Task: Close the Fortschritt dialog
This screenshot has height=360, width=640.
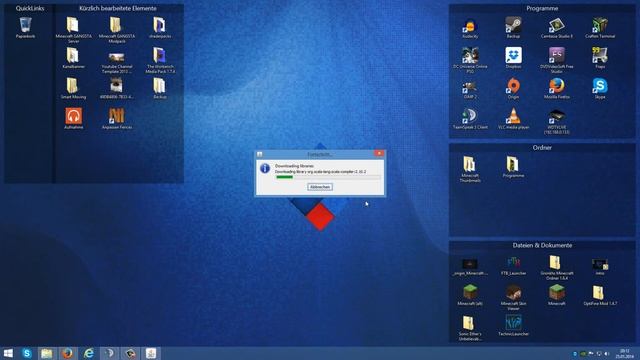Action: point(379,153)
